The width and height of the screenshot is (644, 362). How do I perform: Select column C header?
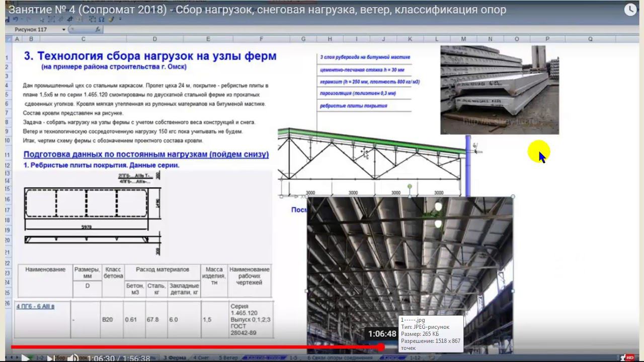click(83, 39)
